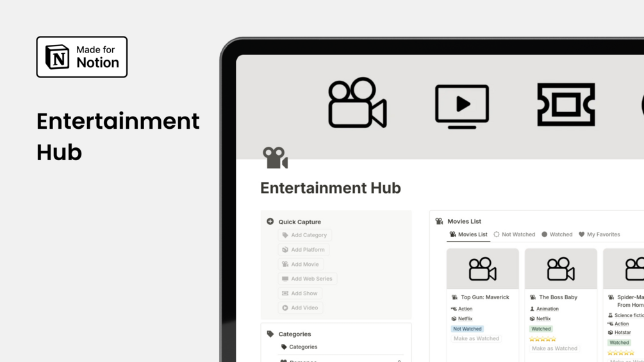Click Netflix platform on Top Gun card
Viewport: 644px width, 362px height.
point(461,318)
